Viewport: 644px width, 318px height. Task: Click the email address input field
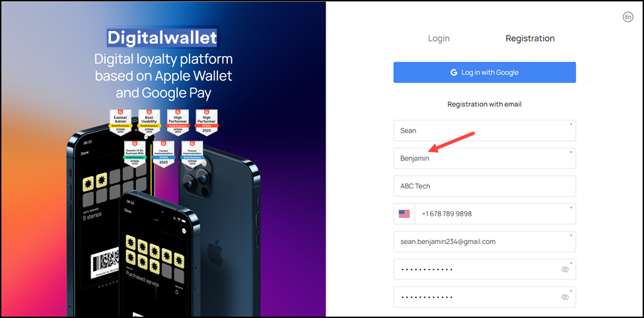485,241
